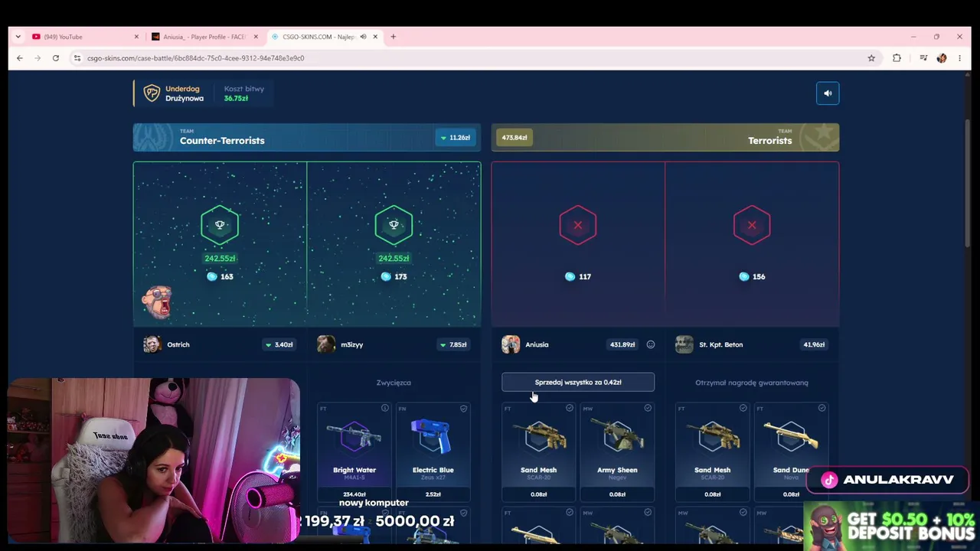Image resolution: width=980 pixels, height=551 pixels.
Task: Click the Counter-Terrorists team header
Action: tap(307, 138)
